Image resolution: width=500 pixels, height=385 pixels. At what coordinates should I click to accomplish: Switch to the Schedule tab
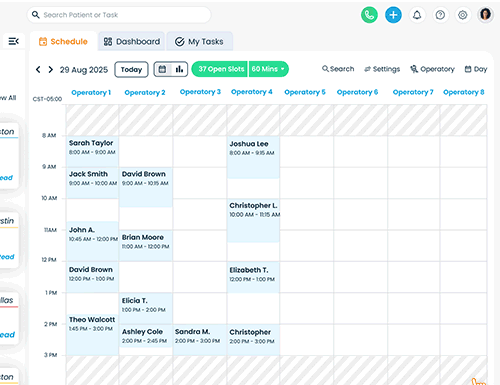coord(63,41)
